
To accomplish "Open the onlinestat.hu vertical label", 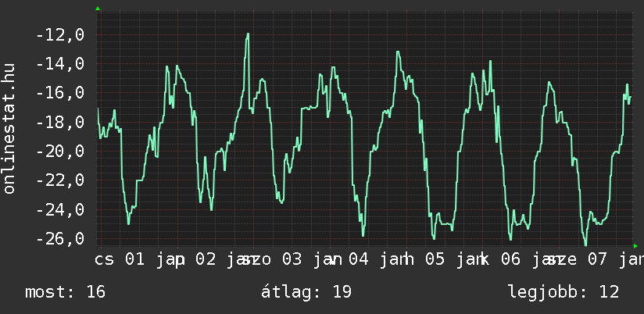I will (x=10, y=130).
